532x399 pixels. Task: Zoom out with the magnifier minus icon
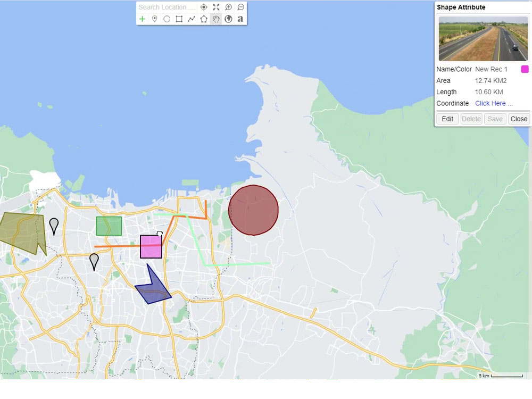click(x=240, y=7)
